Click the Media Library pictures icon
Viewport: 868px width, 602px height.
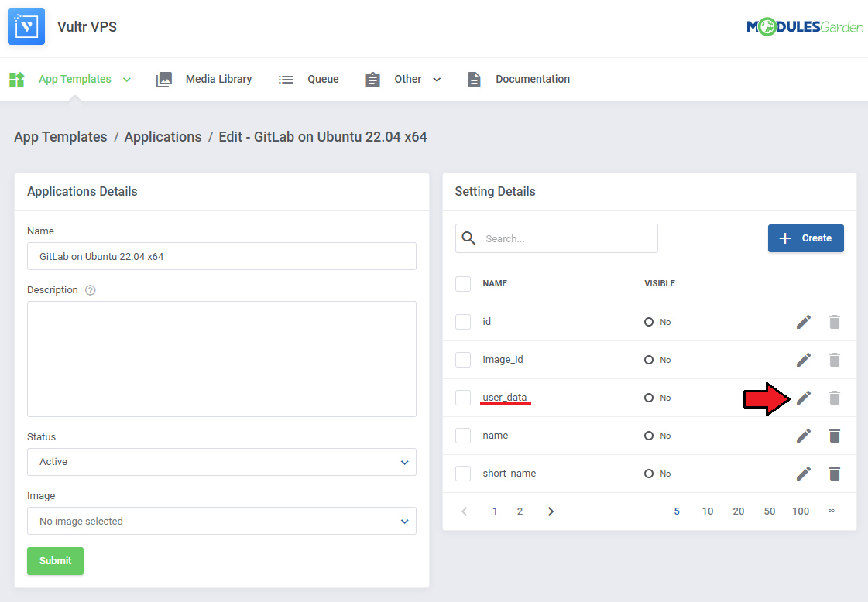(x=164, y=79)
